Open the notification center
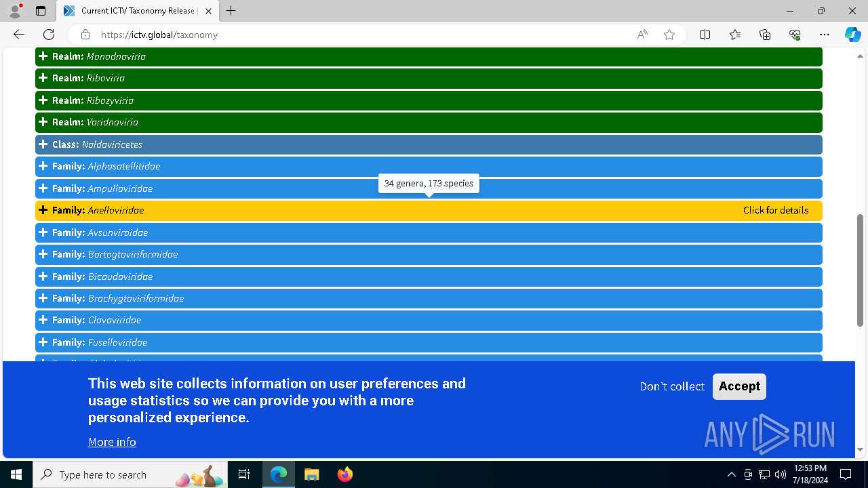Image resolution: width=868 pixels, height=488 pixels. tap(846, 474)
